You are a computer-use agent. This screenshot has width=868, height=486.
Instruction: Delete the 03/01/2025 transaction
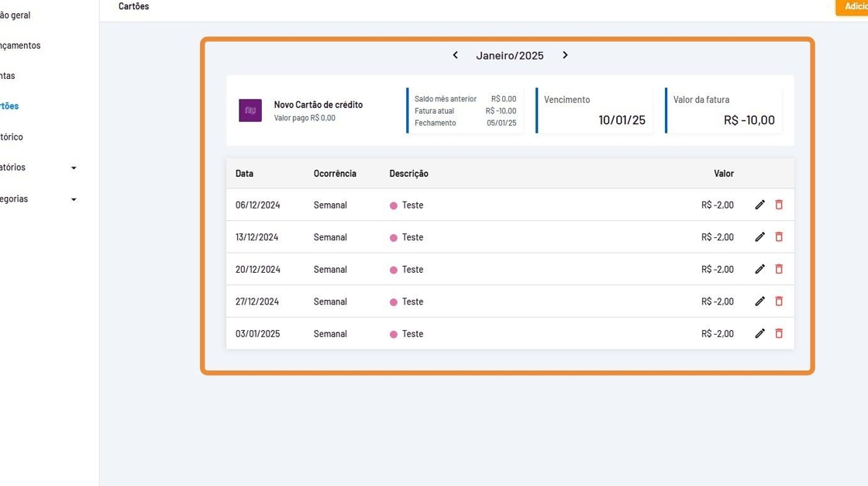(x=779, y=333)
